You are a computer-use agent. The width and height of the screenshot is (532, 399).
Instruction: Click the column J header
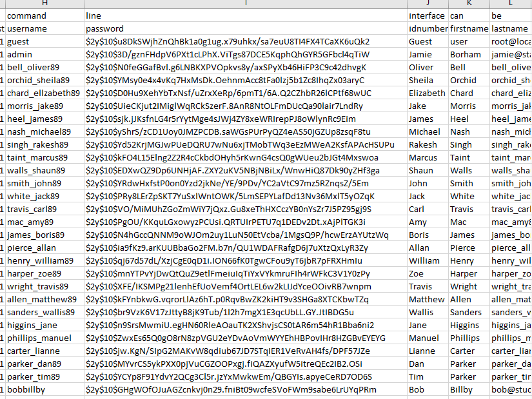tap(428, 3)
